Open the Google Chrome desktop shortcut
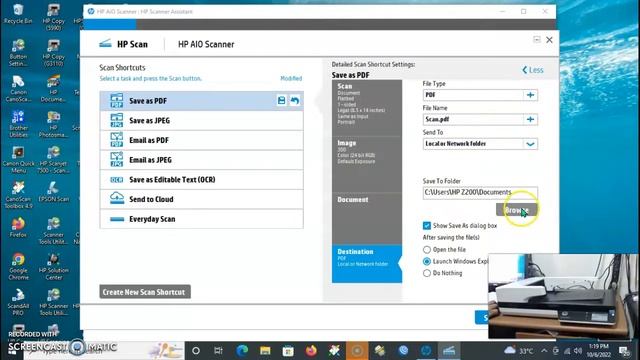Screen dimensions: 640x360 (18, 267)
